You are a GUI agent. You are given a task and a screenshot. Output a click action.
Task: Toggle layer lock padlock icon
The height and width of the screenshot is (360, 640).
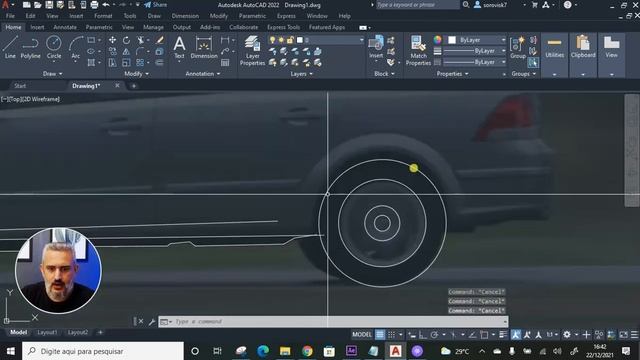point(290,40)
